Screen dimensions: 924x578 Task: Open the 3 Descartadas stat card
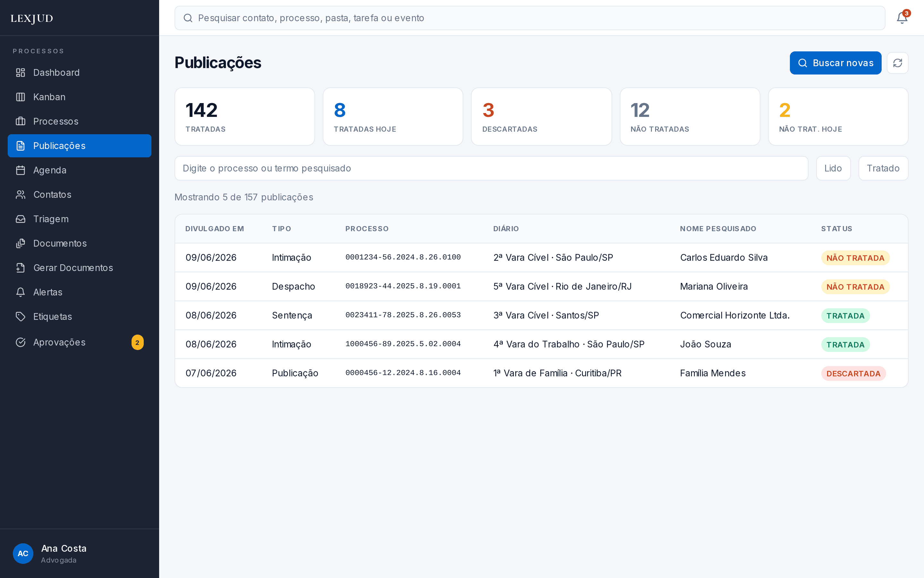click(542, 117)
